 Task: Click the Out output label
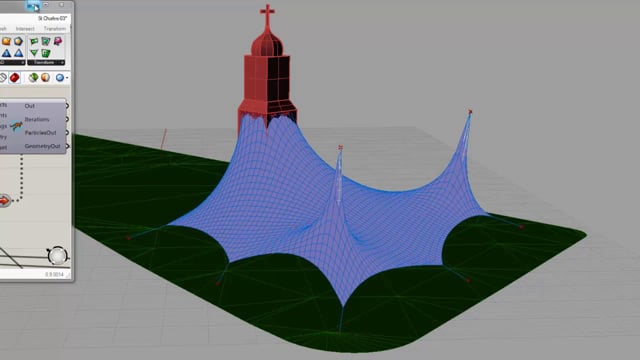29,106
